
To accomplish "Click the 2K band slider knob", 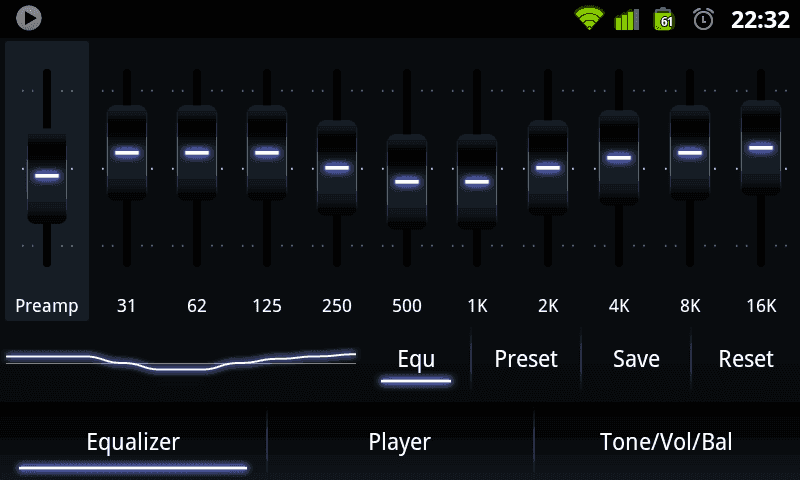I will (548, 167).
